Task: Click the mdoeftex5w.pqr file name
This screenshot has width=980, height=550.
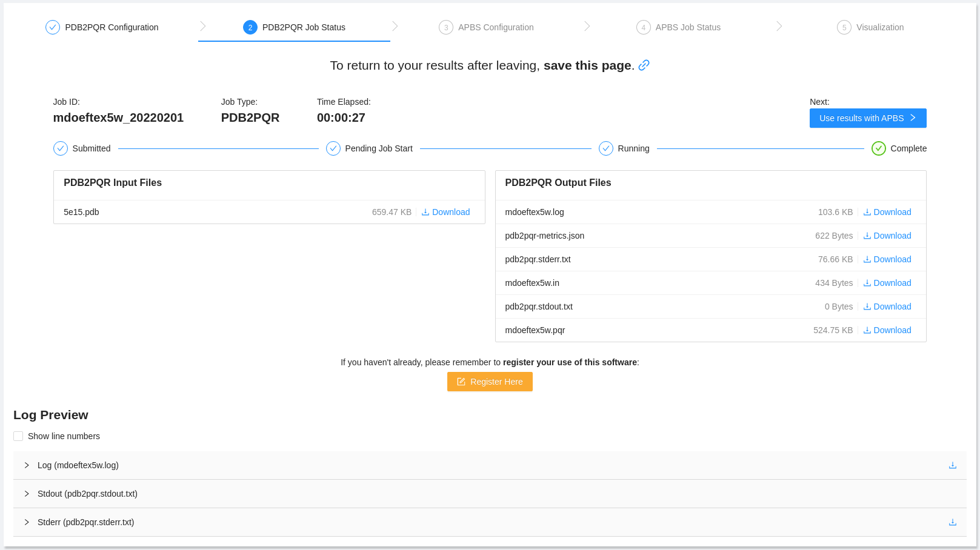Action: 535,330
